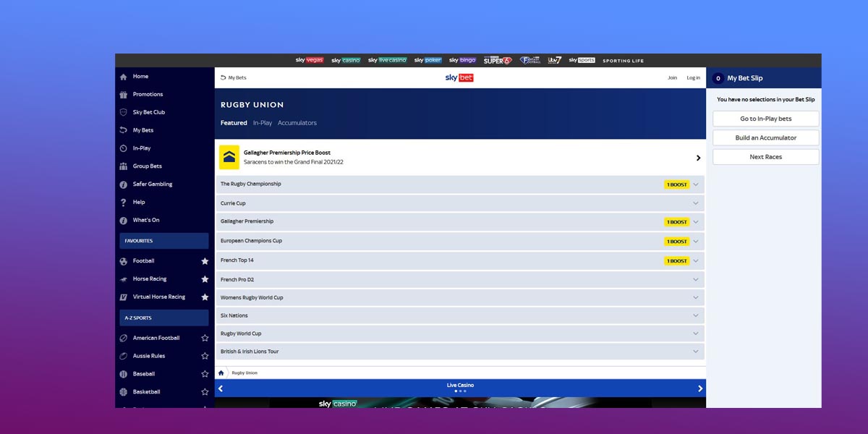This screenshot has height=434, width=868.
Task: Switch to the Featured tab
Action: click(234, 123)
